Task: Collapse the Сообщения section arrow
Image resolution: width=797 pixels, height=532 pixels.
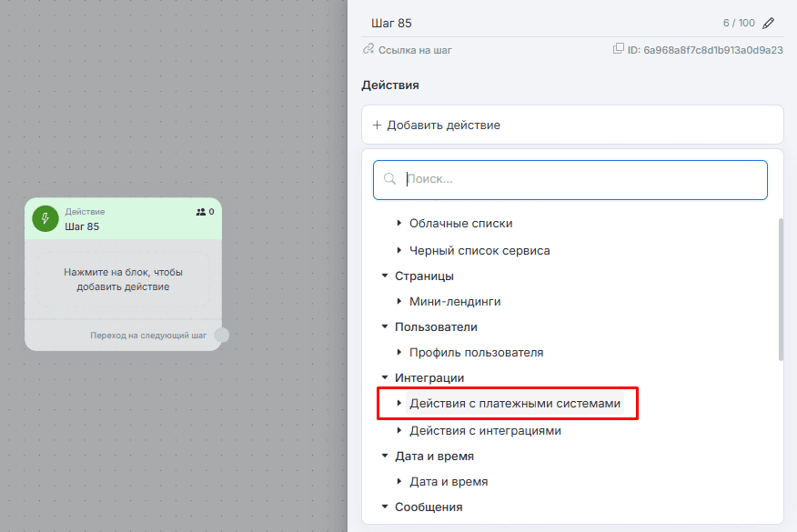Action: click(385, 507)
